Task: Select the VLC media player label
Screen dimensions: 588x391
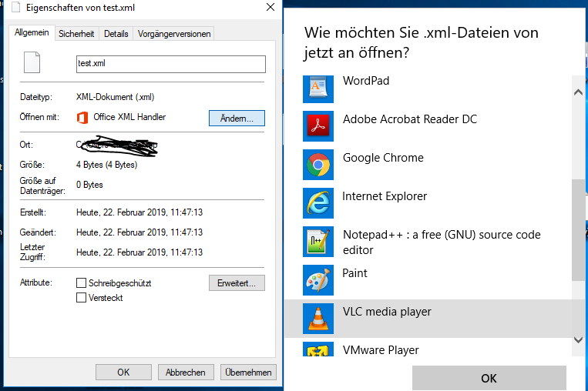Action: point(387,312)
